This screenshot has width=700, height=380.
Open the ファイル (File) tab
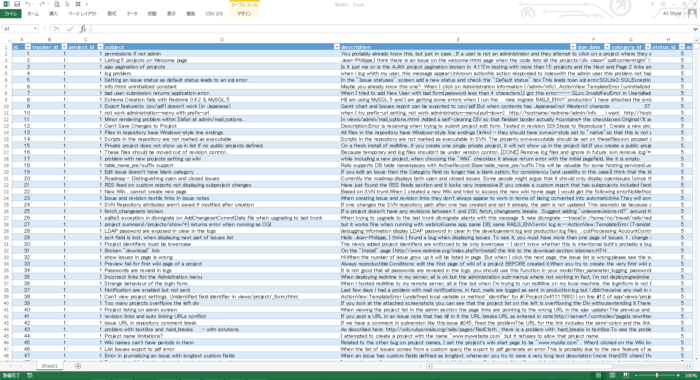tap(11, 14)
